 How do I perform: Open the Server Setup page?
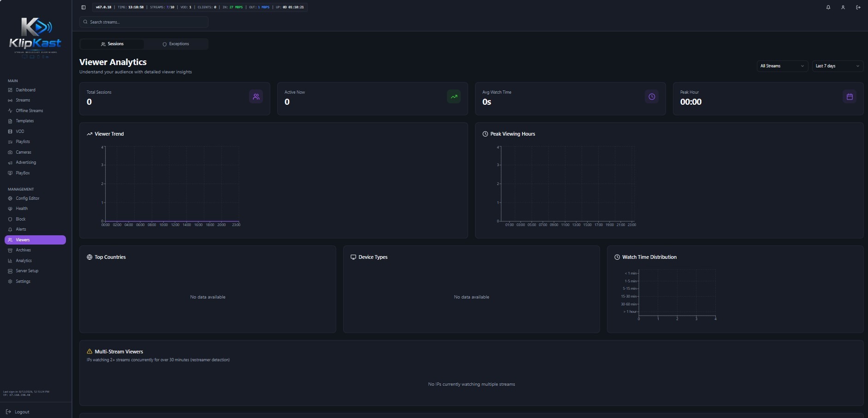36,271
